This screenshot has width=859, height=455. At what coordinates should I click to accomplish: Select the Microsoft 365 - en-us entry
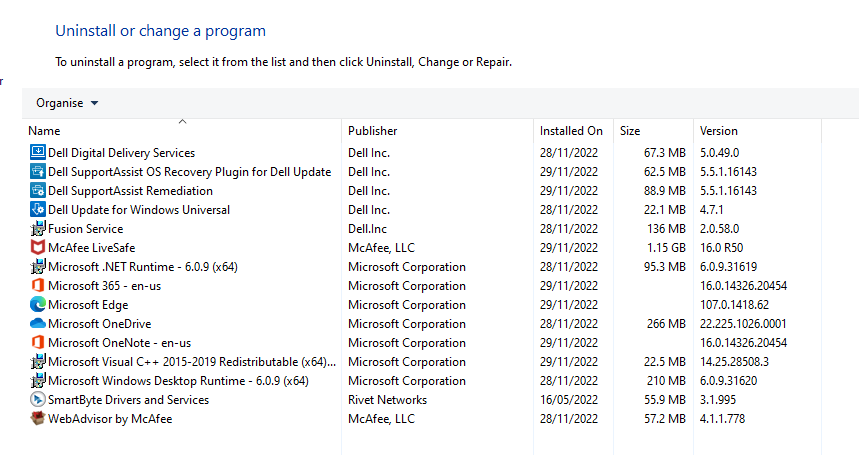click(x=105, y=286)
